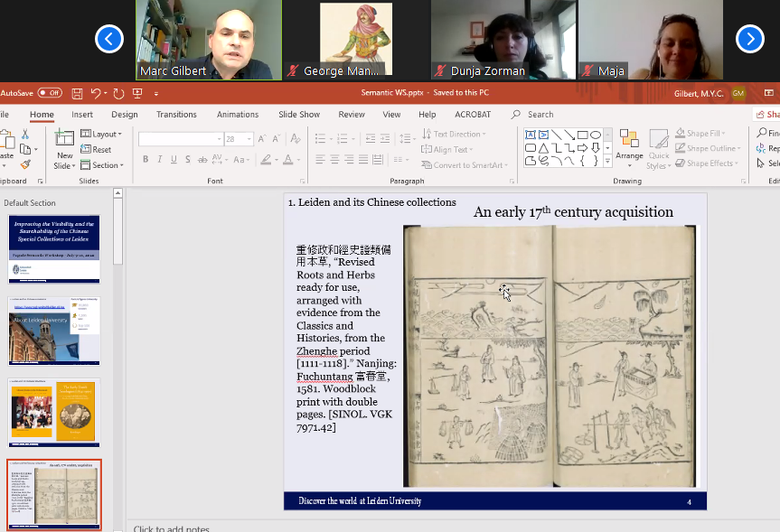780x532 pixels.
Task: Customize Quick Access Toolbar dropdown
Action: click(156, 93)
